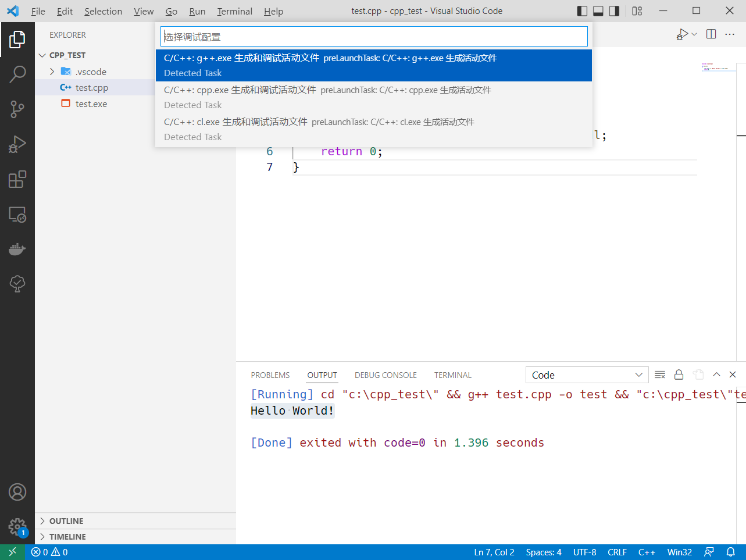The image size is (746, 560).
Task: Open the View menu
Action: coord(144,11)
